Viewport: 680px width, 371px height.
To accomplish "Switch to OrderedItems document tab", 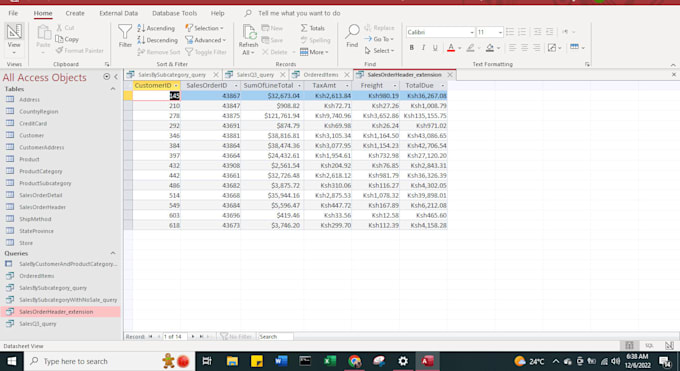I will click(x=320, y=75).
